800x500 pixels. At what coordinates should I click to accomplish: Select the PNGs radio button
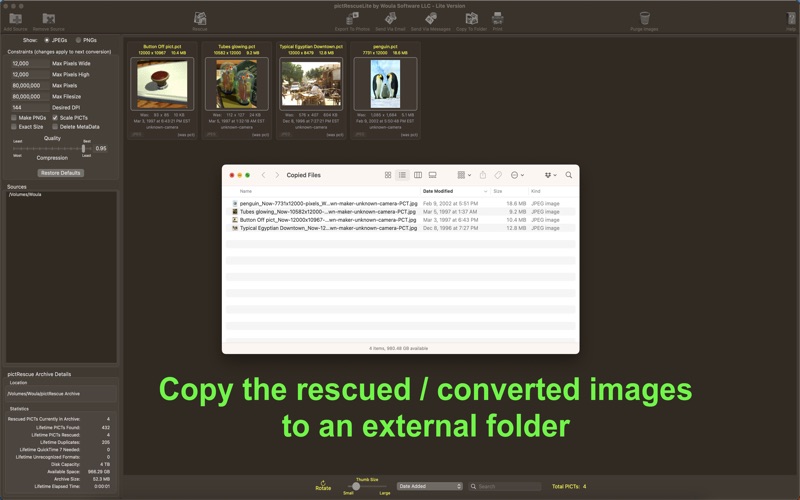tap(78, 40)
